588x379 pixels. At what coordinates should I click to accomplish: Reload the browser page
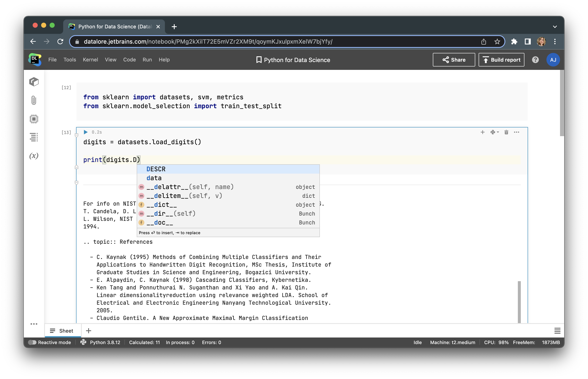[60, 41]
